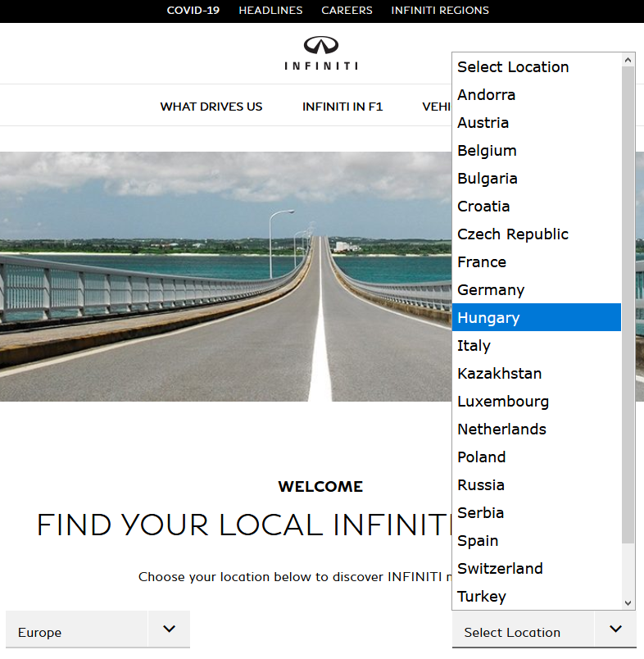Select Germany from the location list
Viewport: 644px width, 659px height.
point(537,289)
